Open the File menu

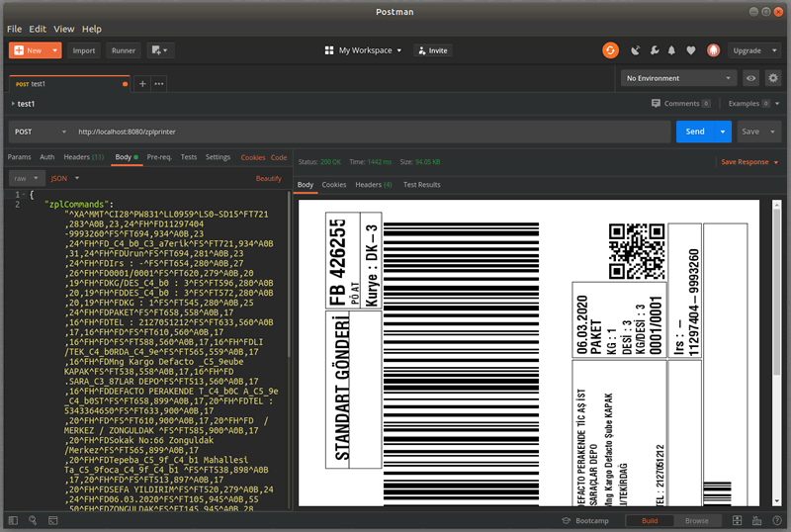(14, 29)
